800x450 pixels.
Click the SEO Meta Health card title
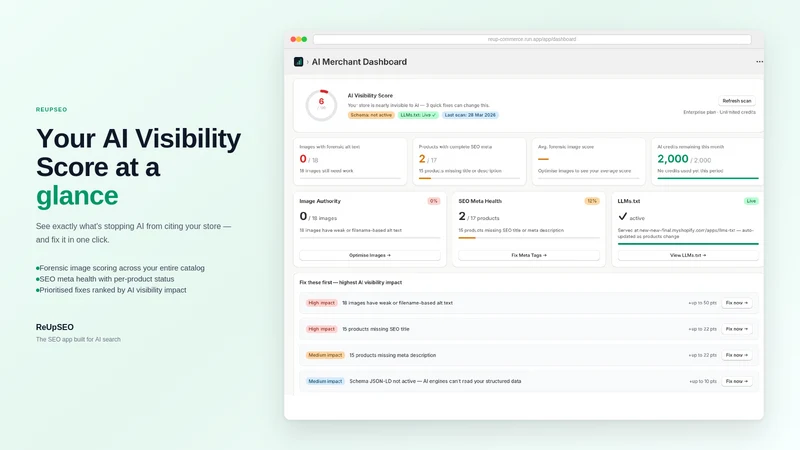(480, 201)
